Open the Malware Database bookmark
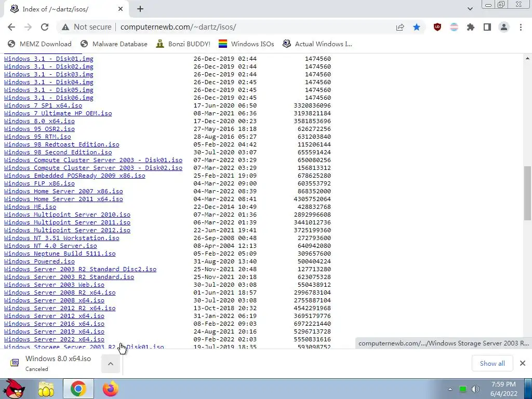Screen dimensions: 532x399 point(114,44)
